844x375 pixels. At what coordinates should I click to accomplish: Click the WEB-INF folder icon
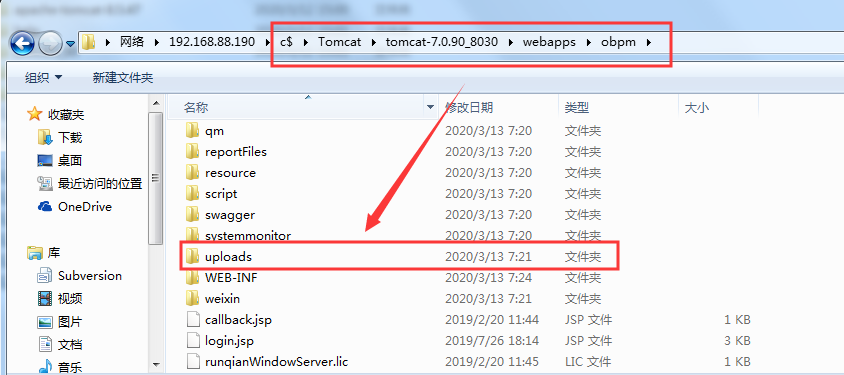pyautogui.click(x=193, y=277)
